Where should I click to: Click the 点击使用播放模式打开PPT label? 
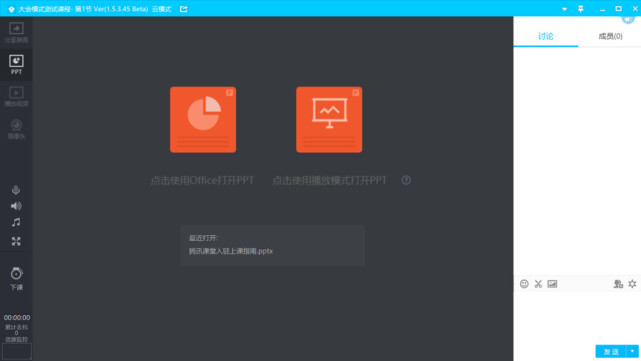tap(329, 180)
